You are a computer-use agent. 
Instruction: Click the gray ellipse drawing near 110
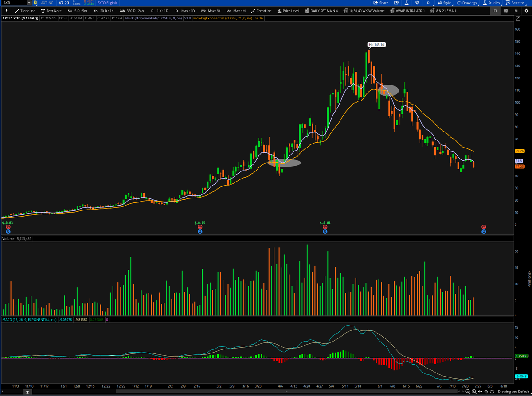388,90
